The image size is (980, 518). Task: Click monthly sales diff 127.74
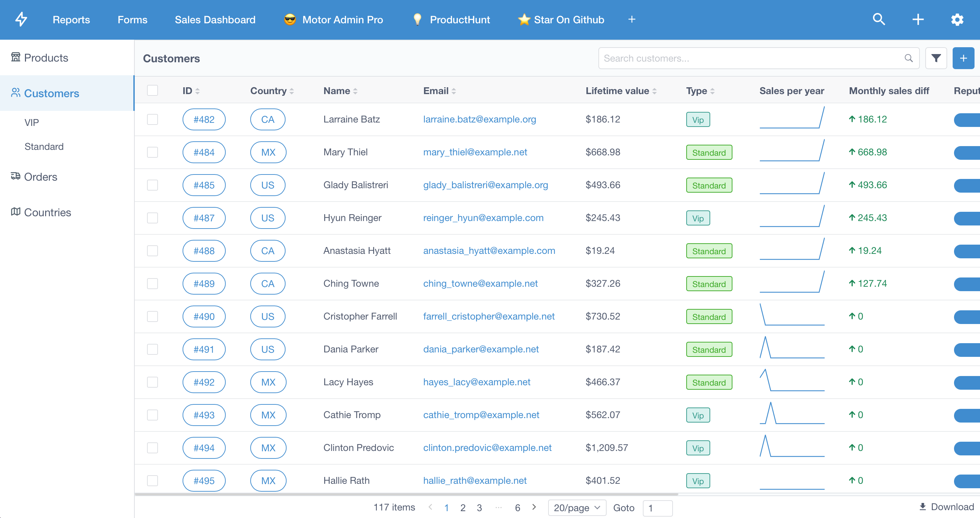coord(868,284)
